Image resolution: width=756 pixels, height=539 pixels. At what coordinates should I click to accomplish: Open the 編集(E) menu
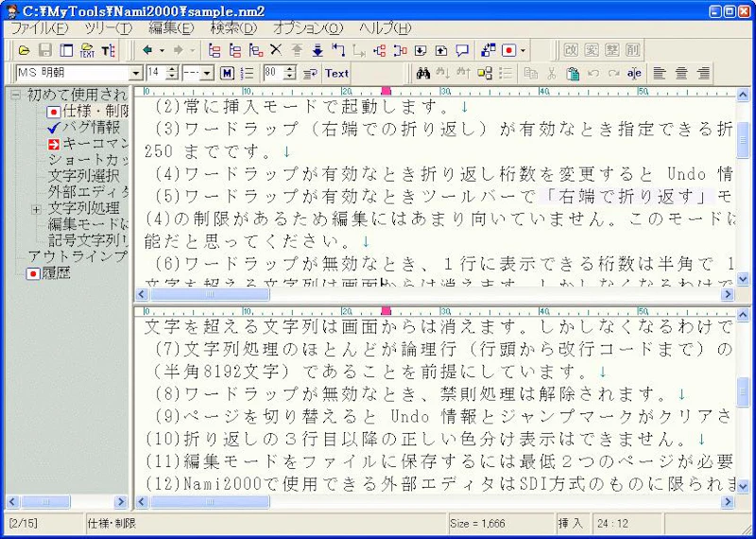tap(171, 28)
